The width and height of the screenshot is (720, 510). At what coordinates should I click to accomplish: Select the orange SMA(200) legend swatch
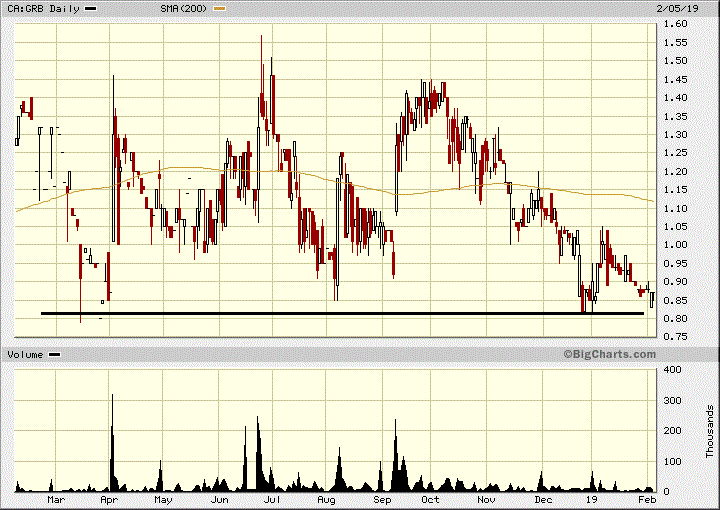click(219, 8)
